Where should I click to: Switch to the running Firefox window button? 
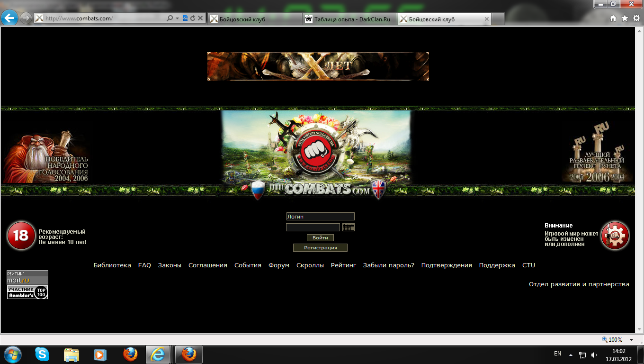189,354
